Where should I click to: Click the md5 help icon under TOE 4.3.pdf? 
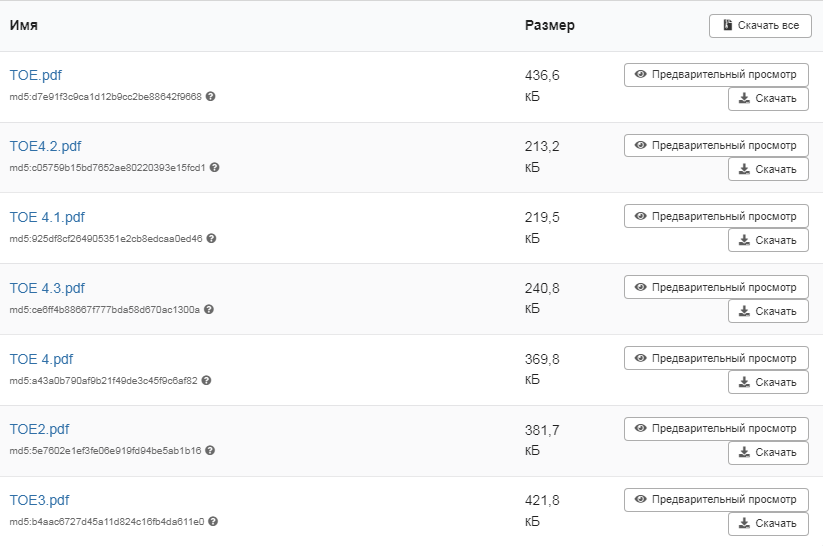pyautogui.click(x=209, y=310)
